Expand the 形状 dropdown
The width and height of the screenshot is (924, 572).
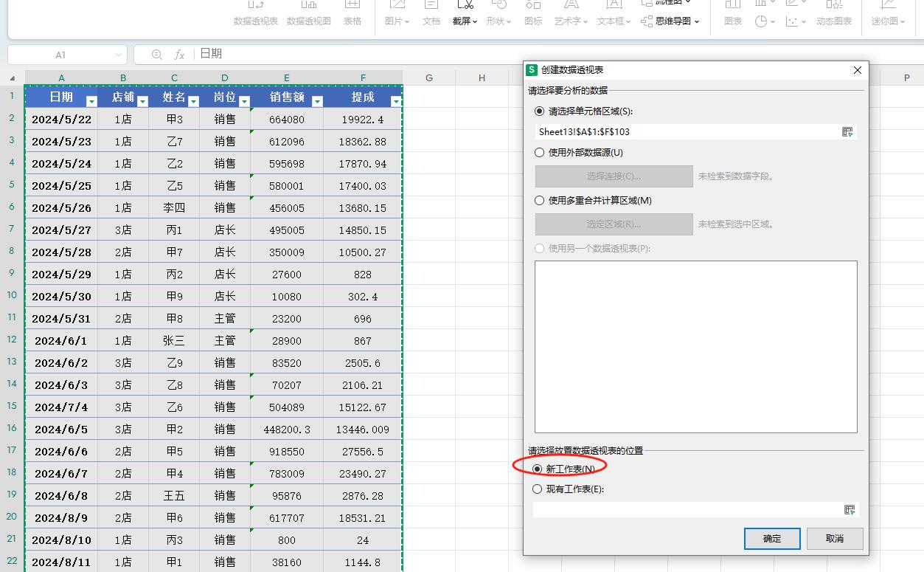click(x=508, y=22)
